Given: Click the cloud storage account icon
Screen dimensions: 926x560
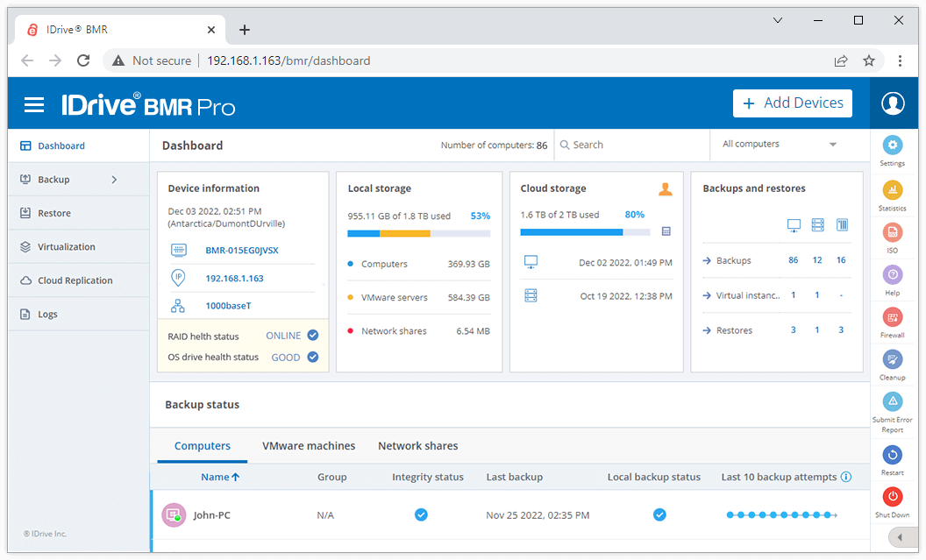Looking at the screenshot, I should point(666,188).
